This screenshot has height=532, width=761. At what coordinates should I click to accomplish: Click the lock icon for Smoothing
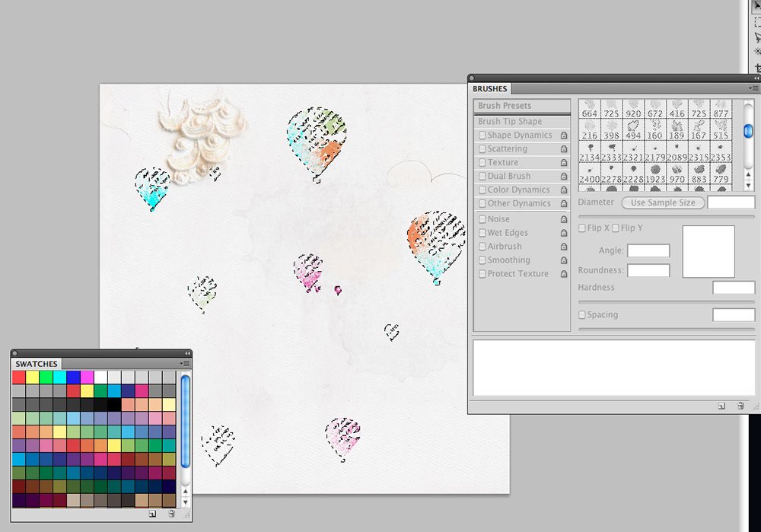(x=564, y=260)
